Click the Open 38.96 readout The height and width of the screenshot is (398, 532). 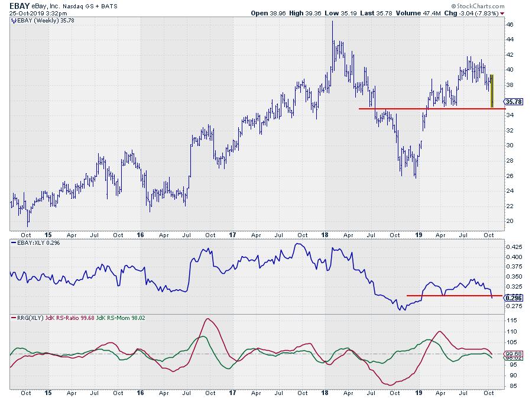click(x=267, y=13)
